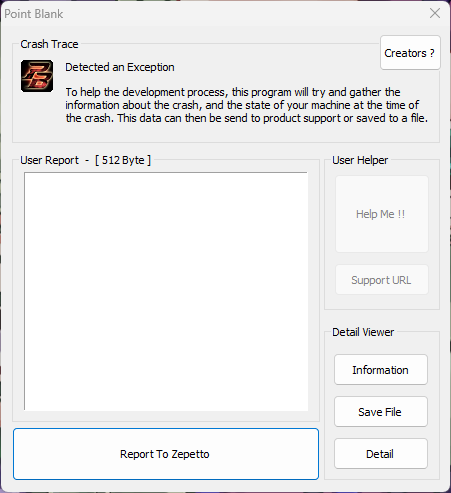Viewport: 451px width, 493px height.
Task: Click empty title bar area beside Point Blank
Action: point(233,14)
